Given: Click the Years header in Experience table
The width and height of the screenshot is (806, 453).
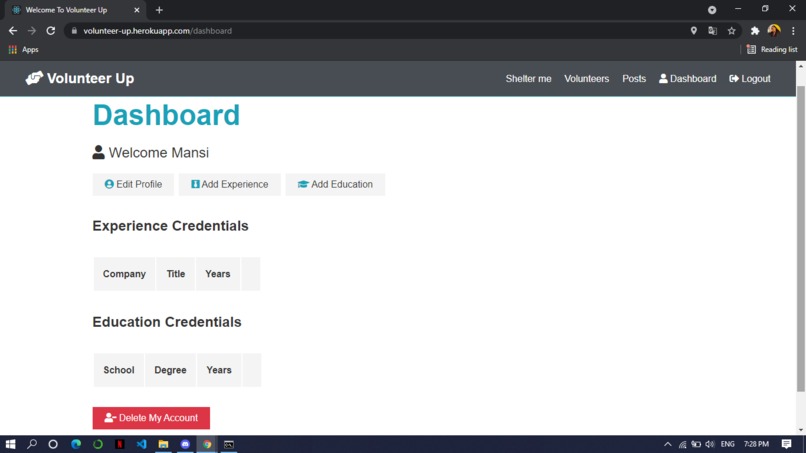Looking at the screenshot, I should point(217,274).
